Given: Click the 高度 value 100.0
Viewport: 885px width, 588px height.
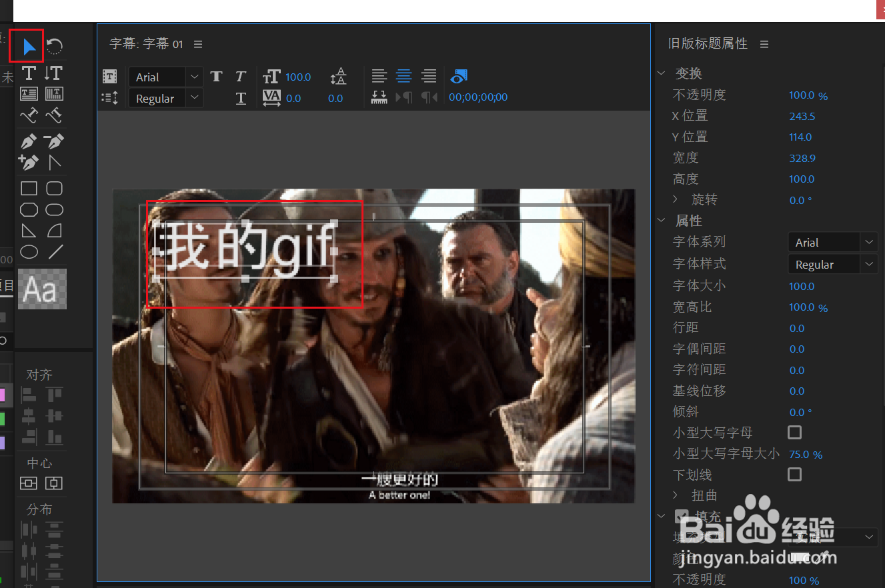Looking at the screenshot, I should tap(802, 179).
